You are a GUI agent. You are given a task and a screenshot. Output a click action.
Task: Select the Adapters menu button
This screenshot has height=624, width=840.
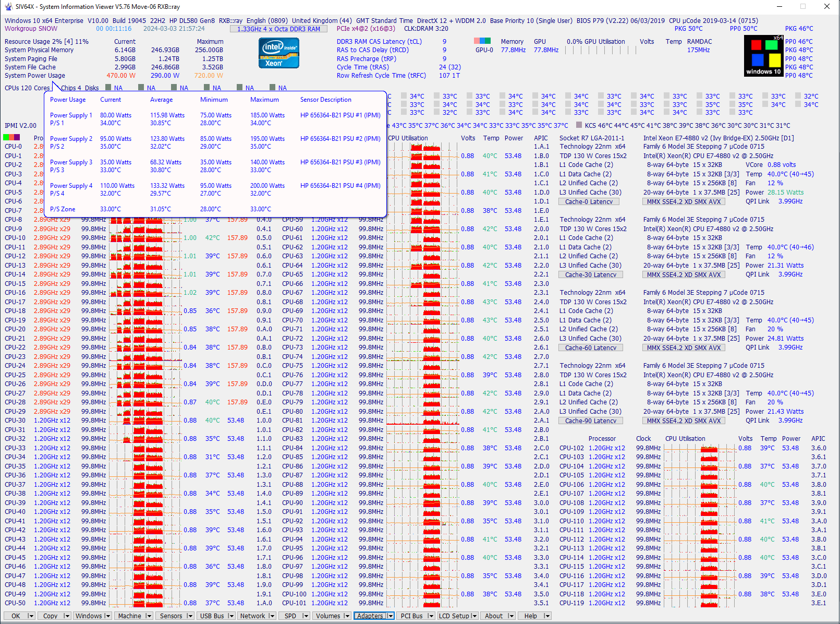370,616
